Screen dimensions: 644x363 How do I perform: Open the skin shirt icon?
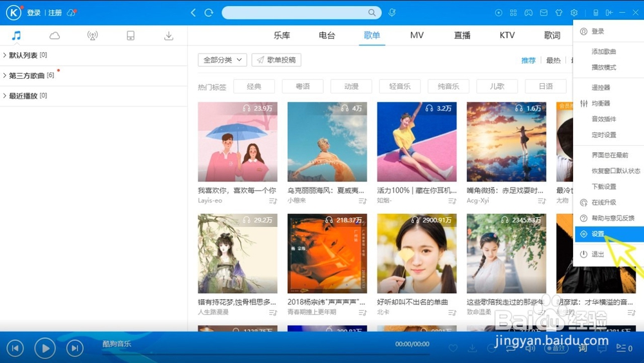pyautogui.click(x=559, y=13)
